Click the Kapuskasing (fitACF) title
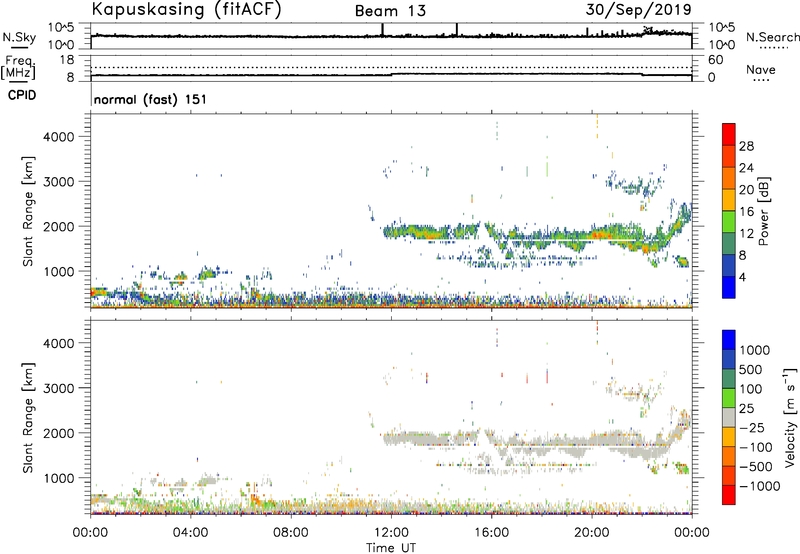 click(x=186, y=10)
